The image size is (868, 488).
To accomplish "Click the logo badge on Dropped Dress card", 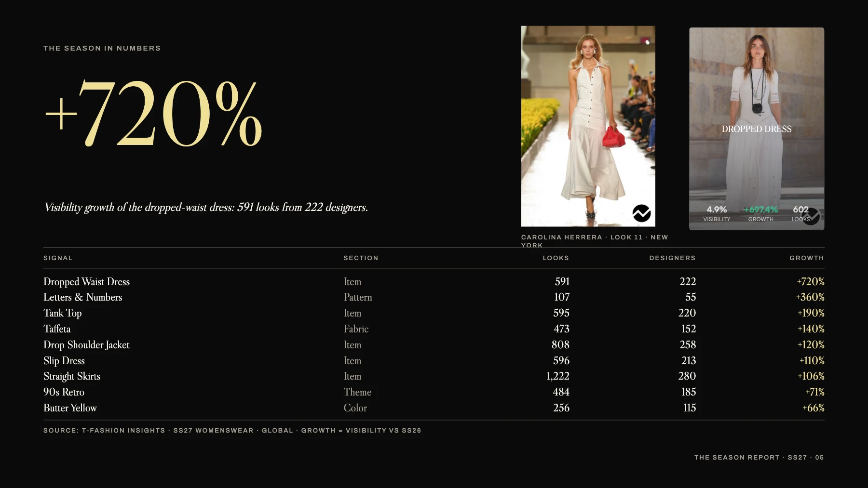I will tap(811, 216).
